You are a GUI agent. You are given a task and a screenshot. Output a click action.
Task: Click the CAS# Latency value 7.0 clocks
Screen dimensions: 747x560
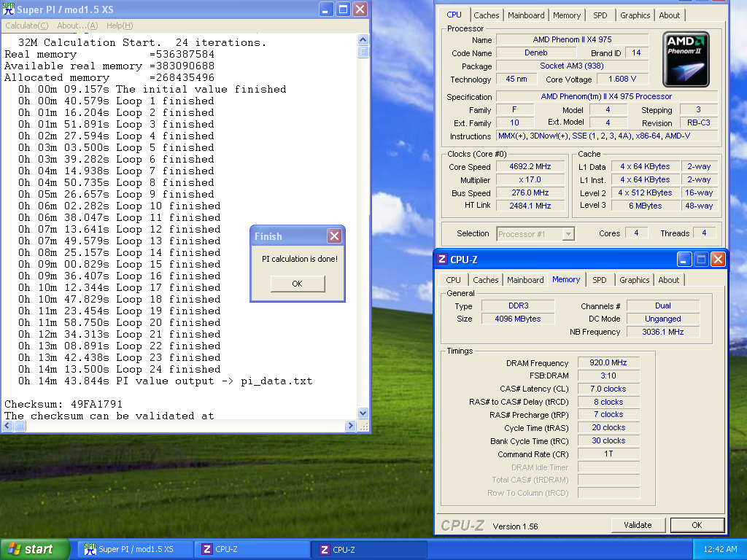coord(608,389)
